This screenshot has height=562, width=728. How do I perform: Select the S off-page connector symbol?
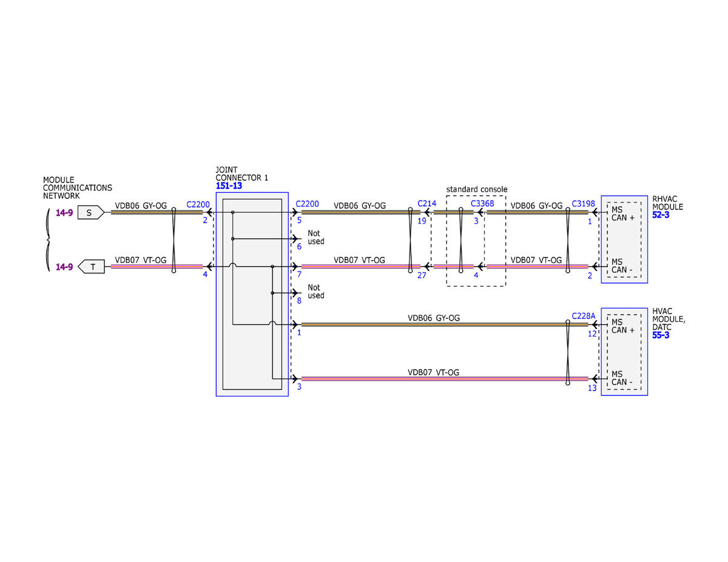pos(91,213)
